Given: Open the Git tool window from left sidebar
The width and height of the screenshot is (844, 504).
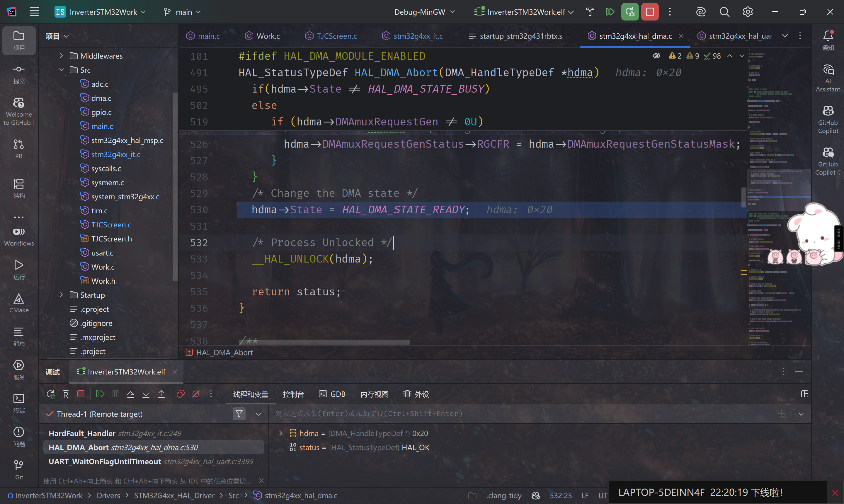Looking at the screenshot, I should 19,469.
